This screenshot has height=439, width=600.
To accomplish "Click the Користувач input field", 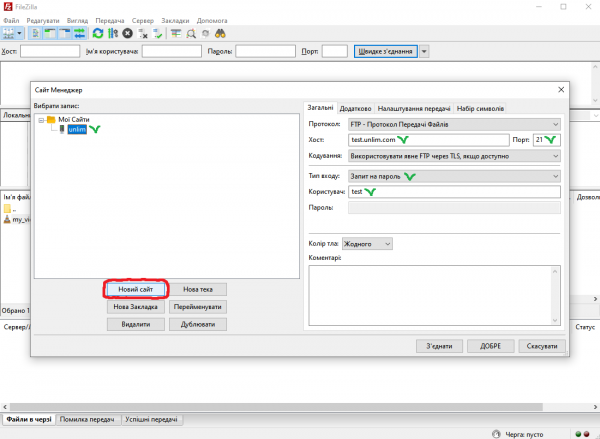I will tap(454, 191).
